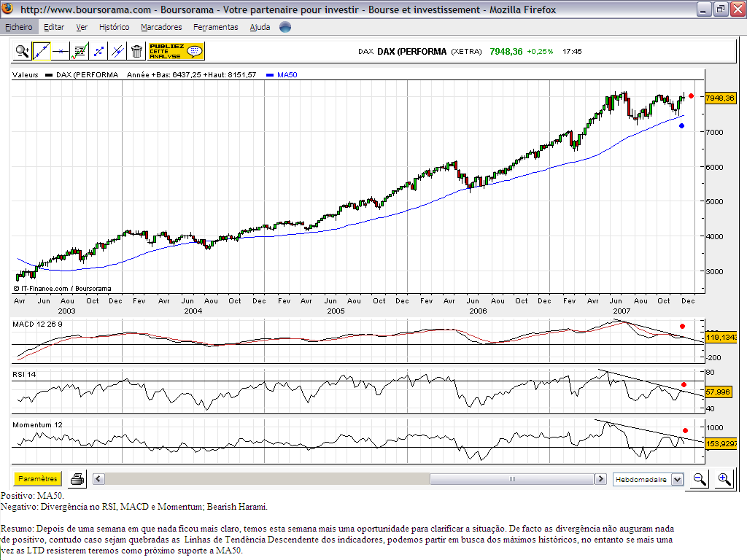747x560 pixels.
Task: Open the Ver menu
Action: point(82,27)
